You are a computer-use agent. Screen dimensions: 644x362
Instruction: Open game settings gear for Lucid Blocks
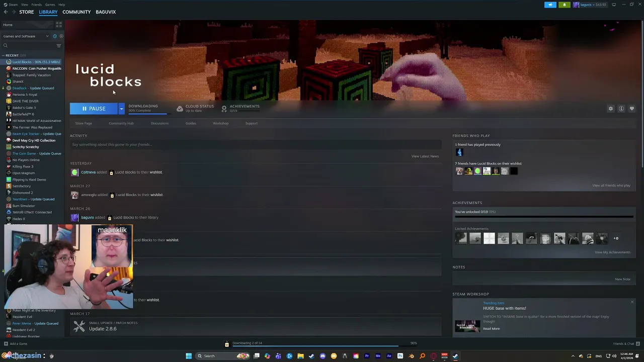coord(611,109)
